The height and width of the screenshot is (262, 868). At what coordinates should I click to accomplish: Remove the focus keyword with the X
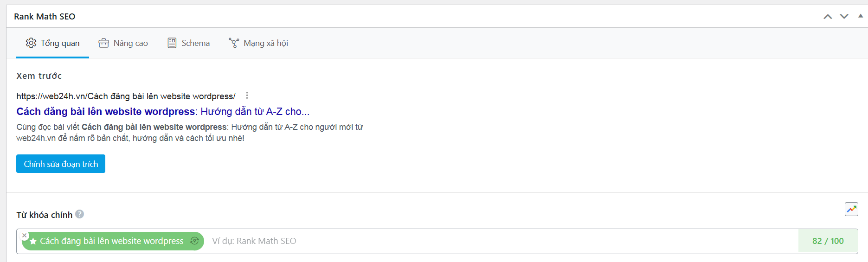[x=25, y=236]
